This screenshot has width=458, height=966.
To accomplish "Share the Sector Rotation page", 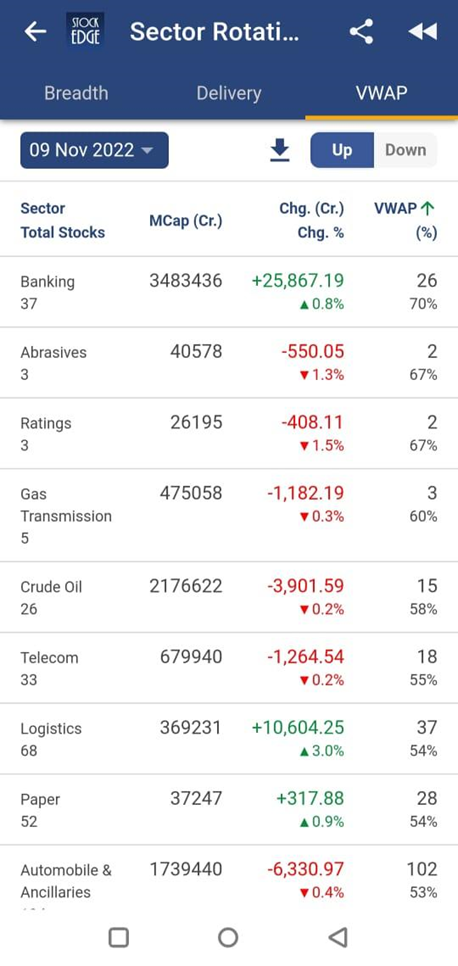I will pyautogui.click(x=361, y=31).
